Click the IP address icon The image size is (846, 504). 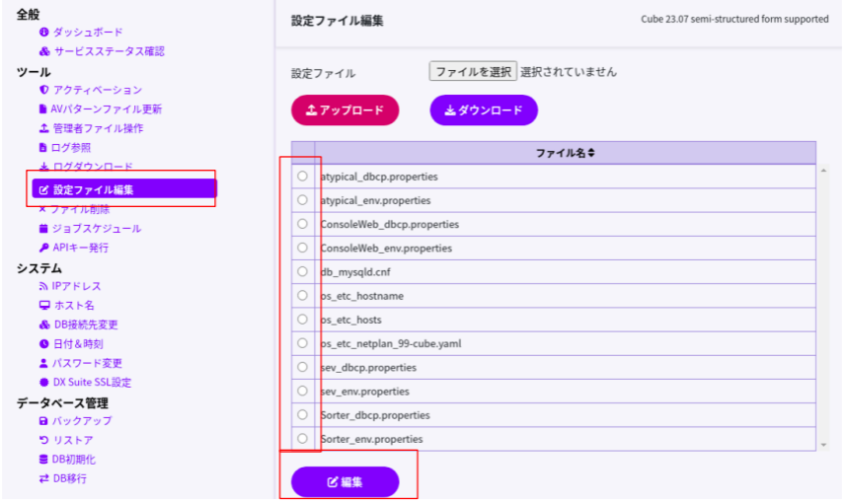point(43,287)
